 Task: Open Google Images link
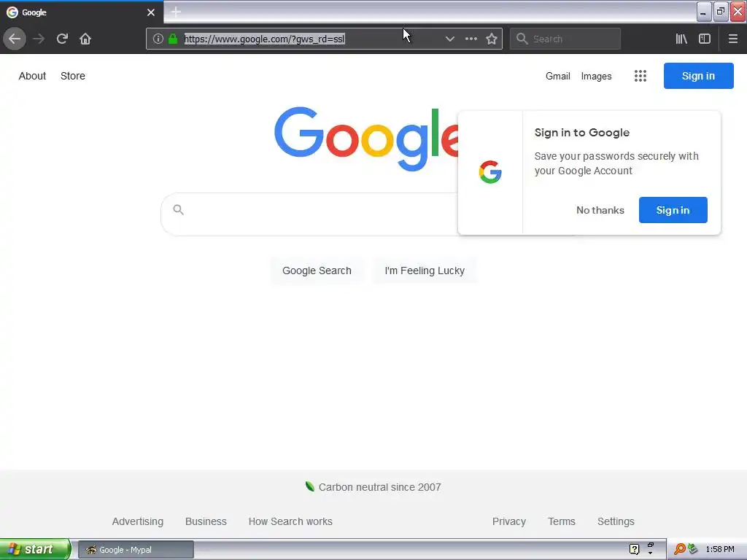point(597,76)
